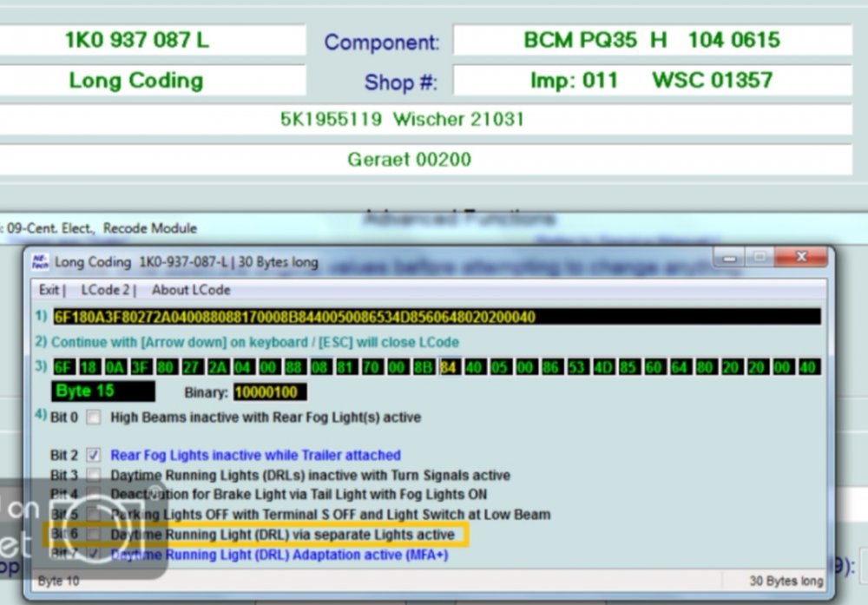Enable Bit 3 DRLs inactive with Turn Signals checkbox

pos(94,475)
